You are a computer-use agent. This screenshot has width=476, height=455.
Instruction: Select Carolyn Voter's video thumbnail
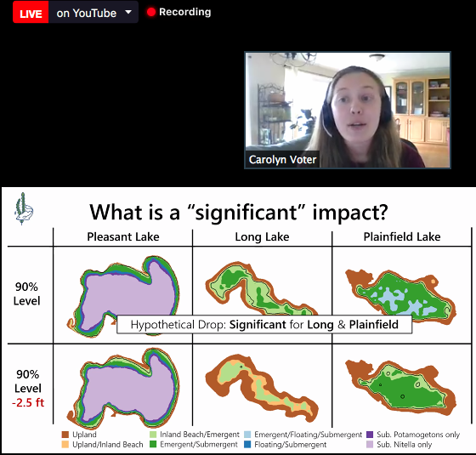pos(348,110)
